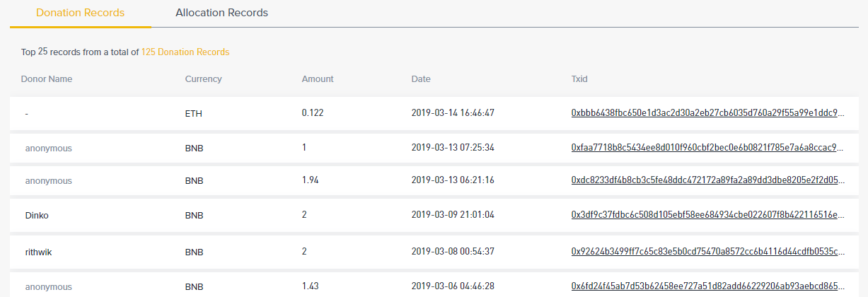Click the date 2019-03-09 21:01:04
The height and width of the screenshot is (297, 868).
(x=453, y=215)
